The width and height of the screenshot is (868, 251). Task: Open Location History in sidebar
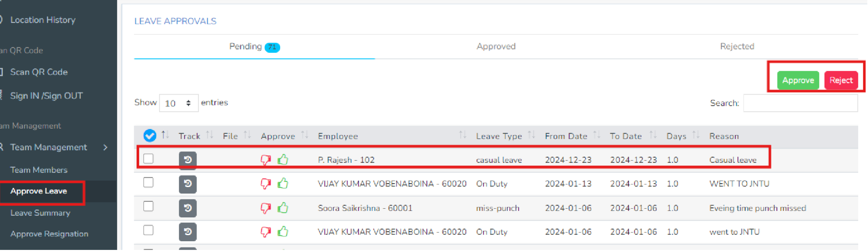coord(43,20)
